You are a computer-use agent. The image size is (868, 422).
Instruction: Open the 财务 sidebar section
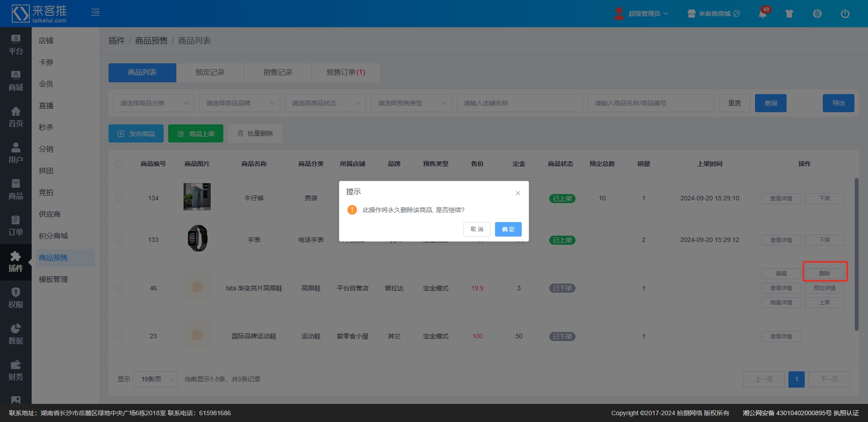(15, 370)
